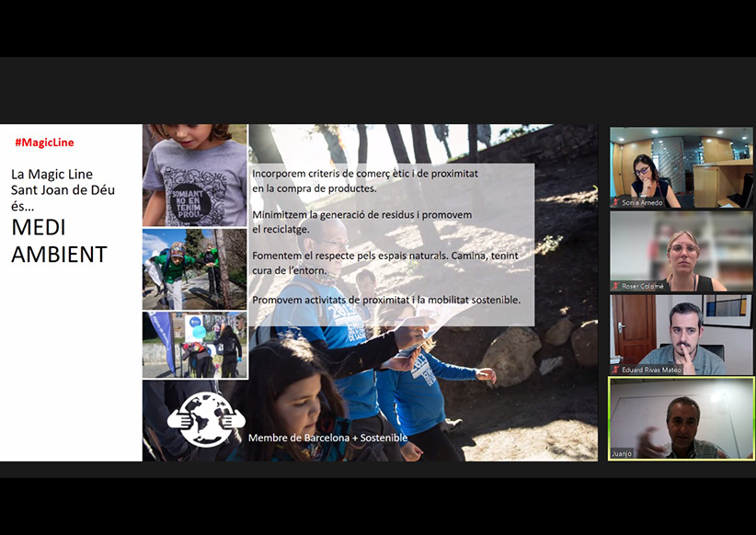Click muted microphone icon beside Roser Colomé
Image resolution: width=756 pixels, height=535 pixels.
pos(615,286)
